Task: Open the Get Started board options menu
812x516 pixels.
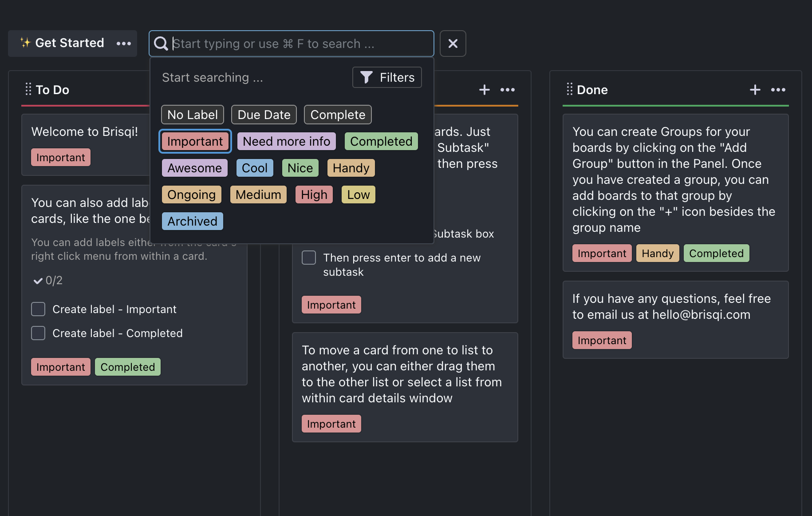Action: pyautogui.click(x=124, y=44)
